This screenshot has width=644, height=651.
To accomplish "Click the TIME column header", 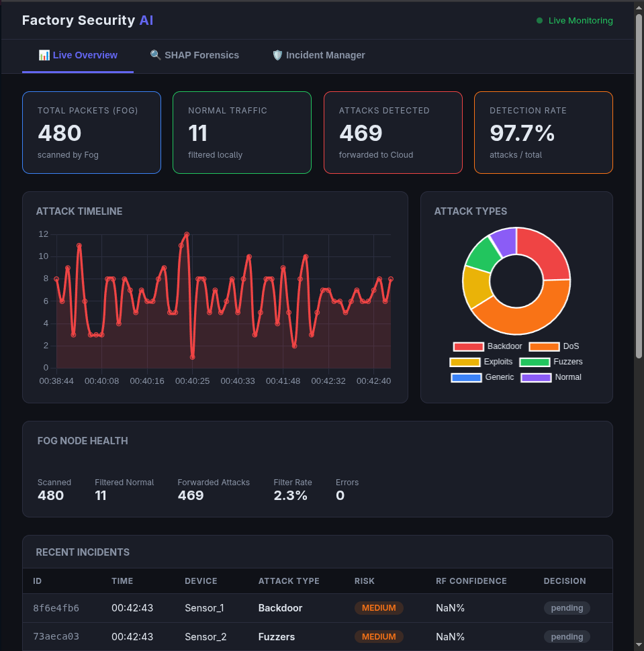I will click(122, 581).
